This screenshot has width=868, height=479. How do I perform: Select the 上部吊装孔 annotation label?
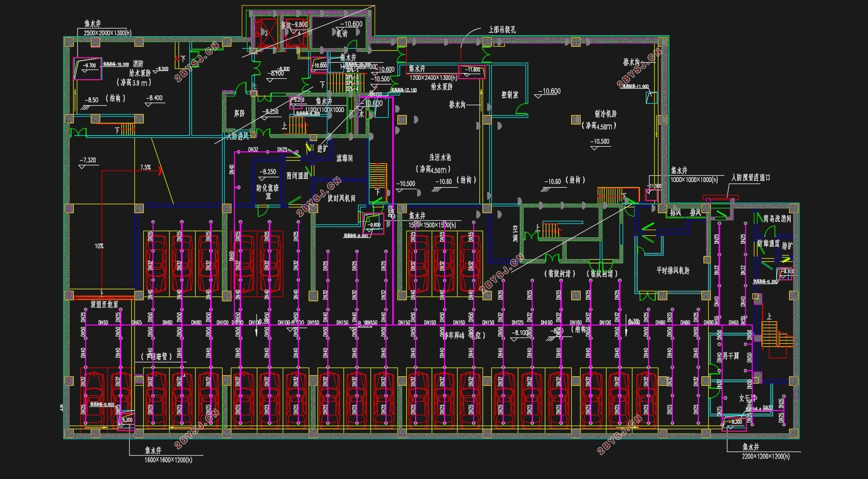[x=502, y=30]
